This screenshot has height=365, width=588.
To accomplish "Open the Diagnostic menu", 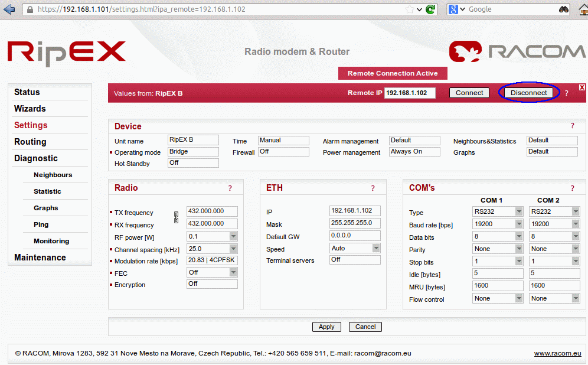I will 36,158.
